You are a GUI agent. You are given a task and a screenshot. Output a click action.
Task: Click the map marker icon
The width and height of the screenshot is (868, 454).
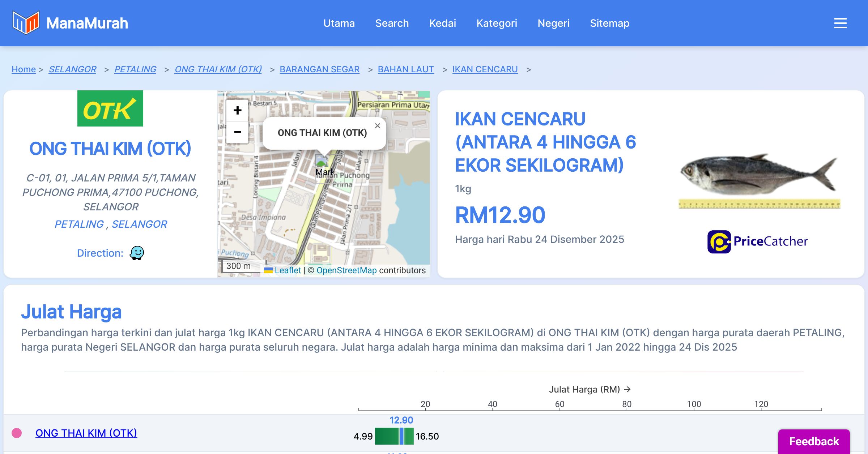pos(322,161)
